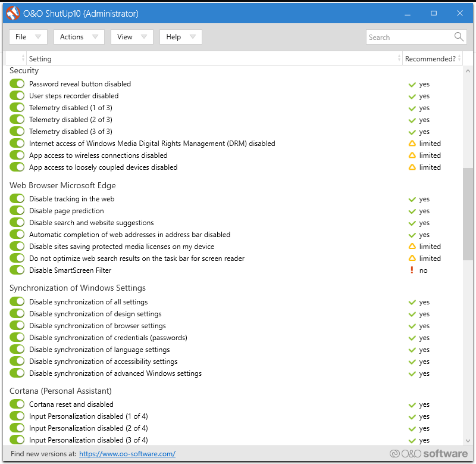Click the O&O software logo in footer

pyautogui.click(x=428, y=453)
